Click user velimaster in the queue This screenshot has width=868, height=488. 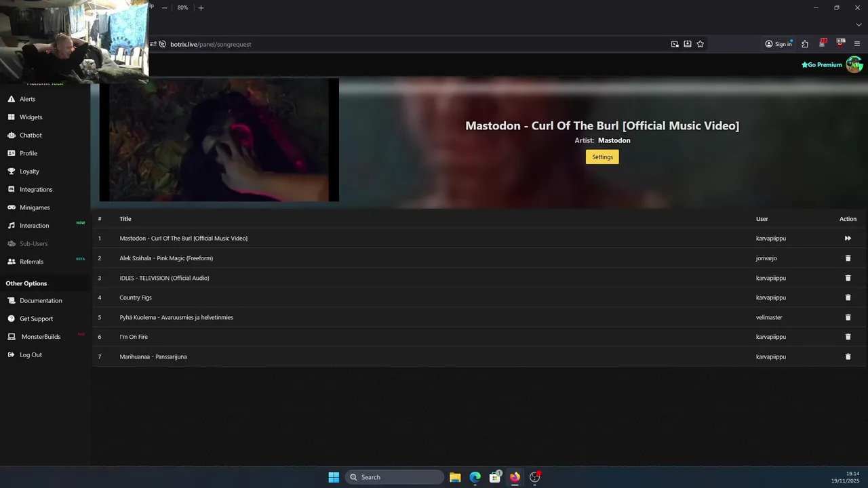tap(769, 317)
